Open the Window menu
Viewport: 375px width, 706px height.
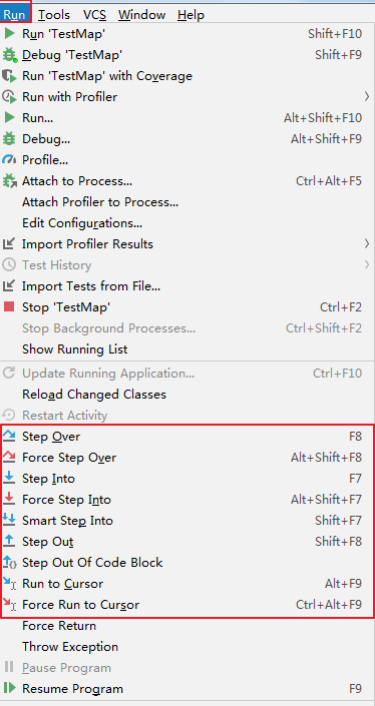pos(142,15)
